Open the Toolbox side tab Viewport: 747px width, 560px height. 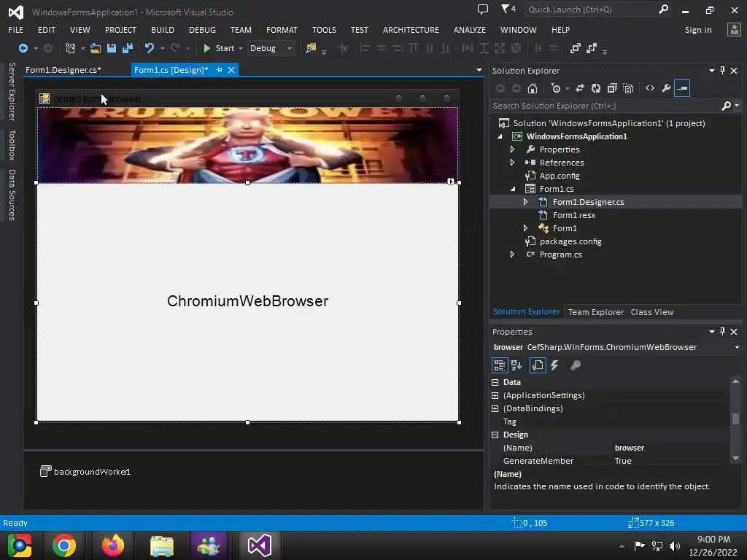(x=12, y=145)
